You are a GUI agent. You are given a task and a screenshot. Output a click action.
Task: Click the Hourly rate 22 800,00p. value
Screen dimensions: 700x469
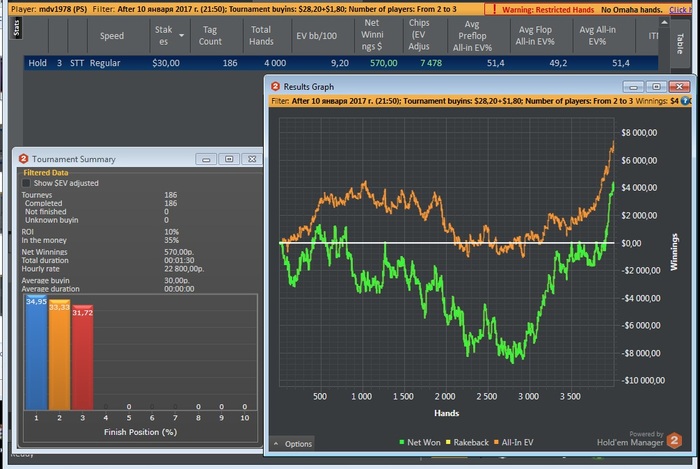[x=184, y=269]
